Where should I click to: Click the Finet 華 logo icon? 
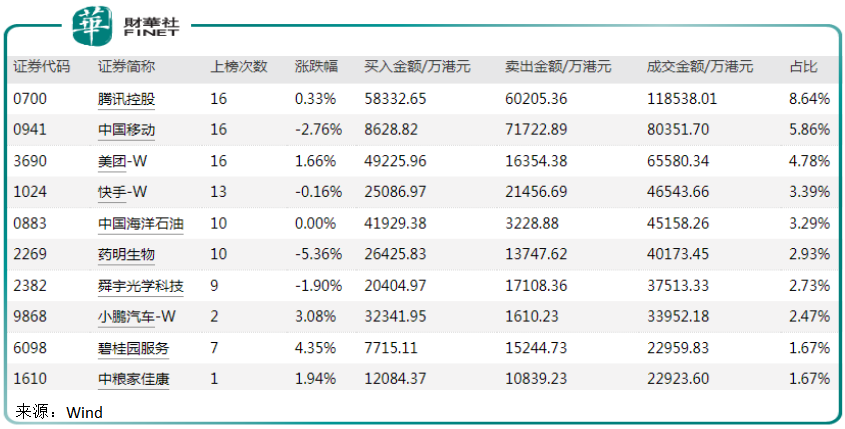pyautogui.click(x=93, y=25)
